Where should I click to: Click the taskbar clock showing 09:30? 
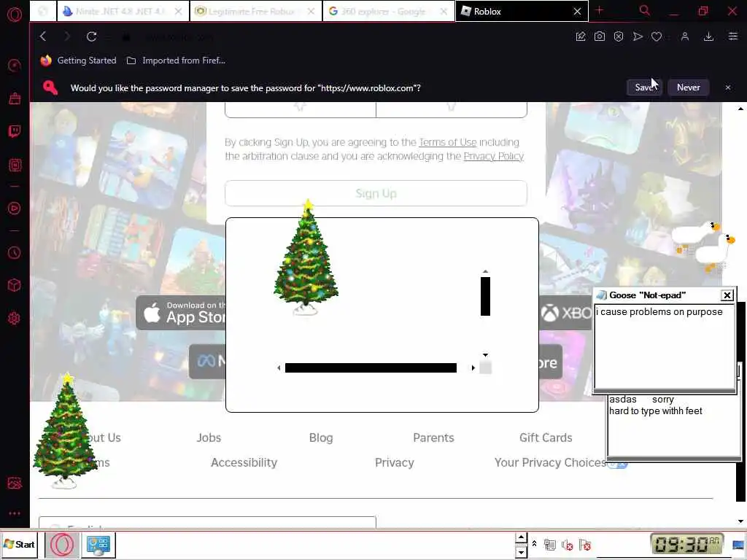(x=687, y=544)
